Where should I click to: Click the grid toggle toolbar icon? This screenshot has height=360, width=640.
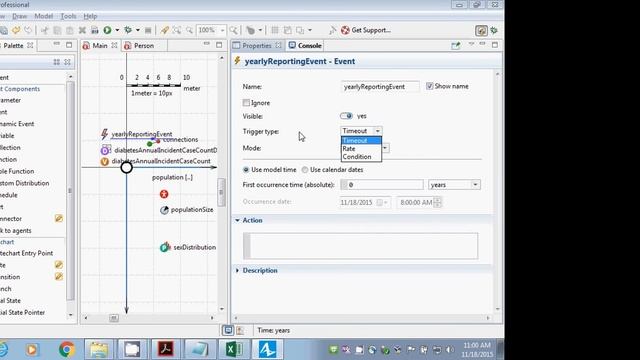click(275, 30)
